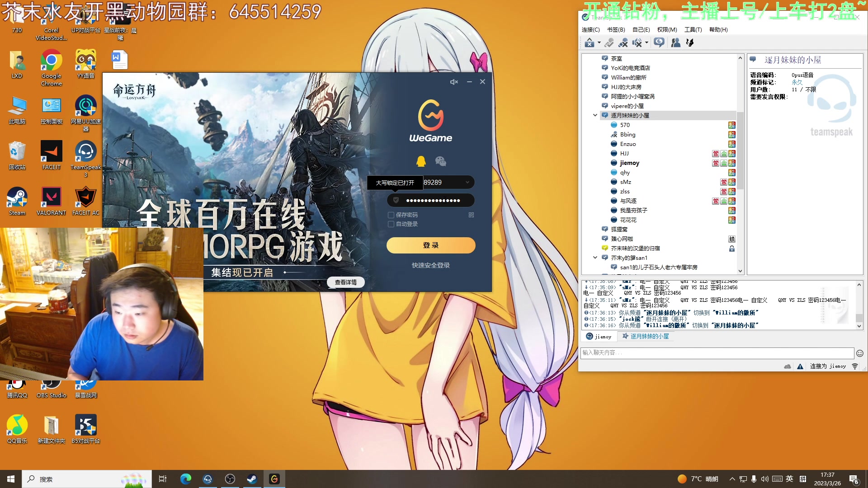Viewport: 868px width, 488px height.
Task: Click the wolf-head icon in TeamSpeak toolbar
Action: click(690, 42)
